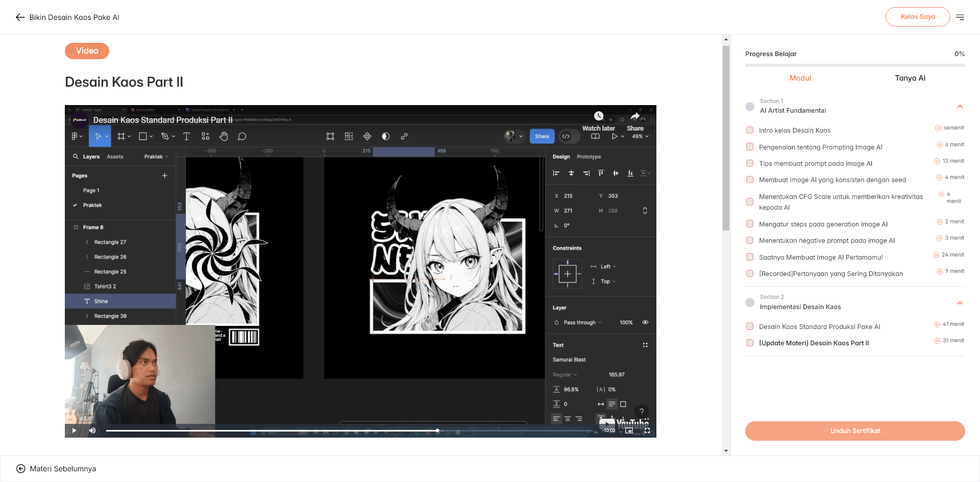
Task: Enter fullscreen mode on the video player
Action: 647,430
